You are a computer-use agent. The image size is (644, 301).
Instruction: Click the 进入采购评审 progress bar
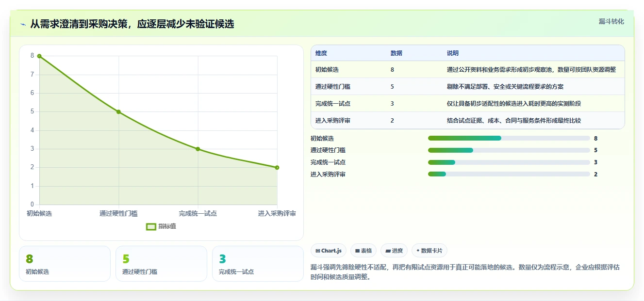[509, 174]
